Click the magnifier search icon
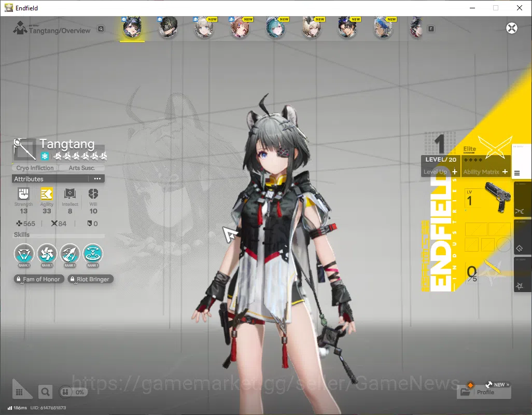Viewport: 532px width, 415px height. pyautogui.click(x=45, y=392)
